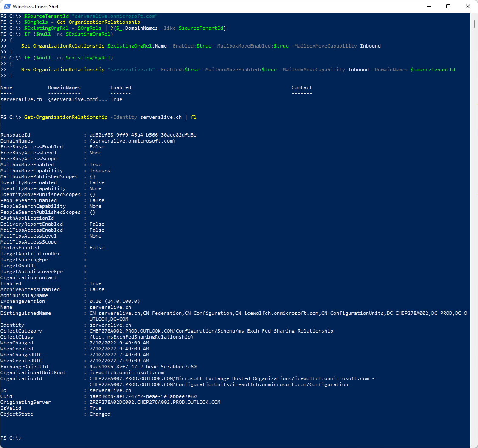Screen dimensions: 478x448
Task: Click the "Name" column header in table output
Action: 6,87
